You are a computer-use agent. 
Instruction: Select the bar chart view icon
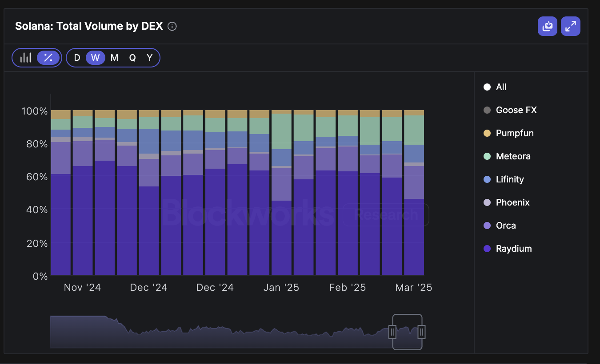pyautogui.click(x=25, y=57)
